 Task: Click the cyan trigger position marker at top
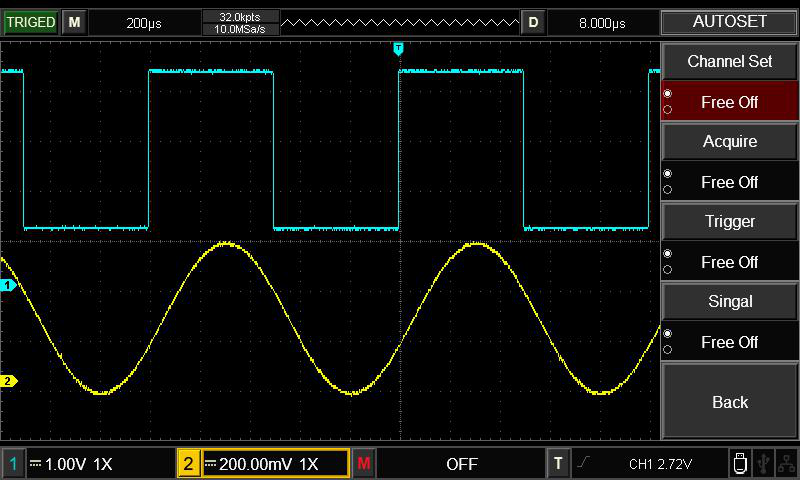[x=399, y=48]
